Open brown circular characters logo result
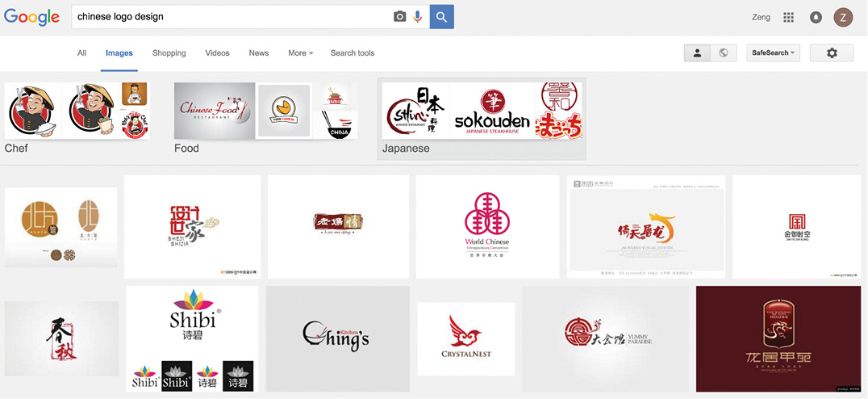 pos(61,227)
